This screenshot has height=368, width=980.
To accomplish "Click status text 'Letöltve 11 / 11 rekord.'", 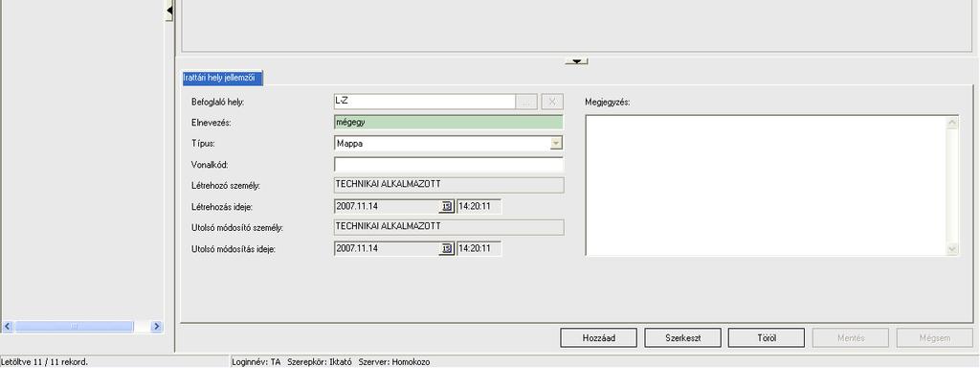I will pyautogui.click(x=44, y=361).
